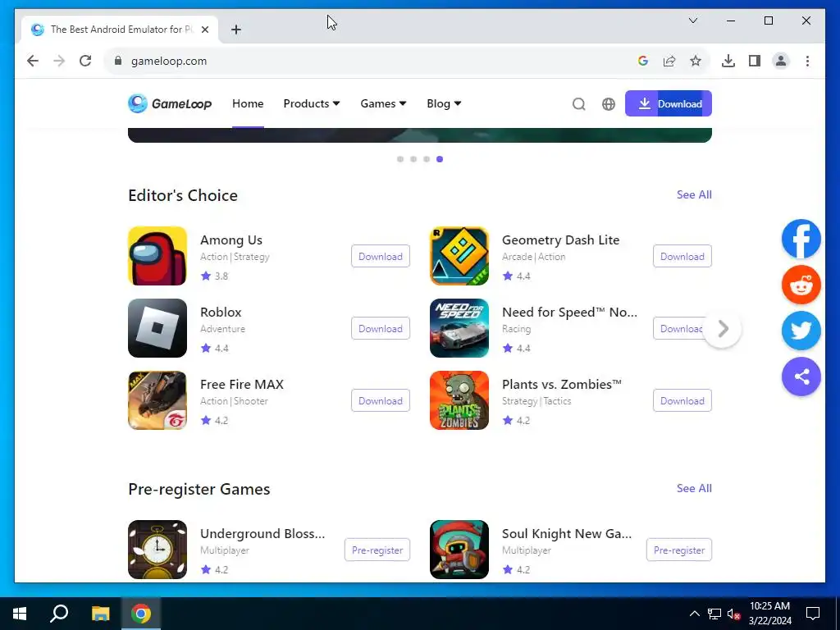
Task: Select the second carousel dot
Action: [413, 159]
